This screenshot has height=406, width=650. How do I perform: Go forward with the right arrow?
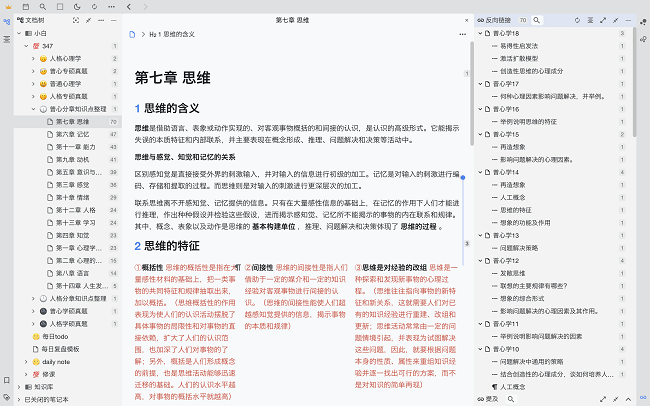click(145, 7)
